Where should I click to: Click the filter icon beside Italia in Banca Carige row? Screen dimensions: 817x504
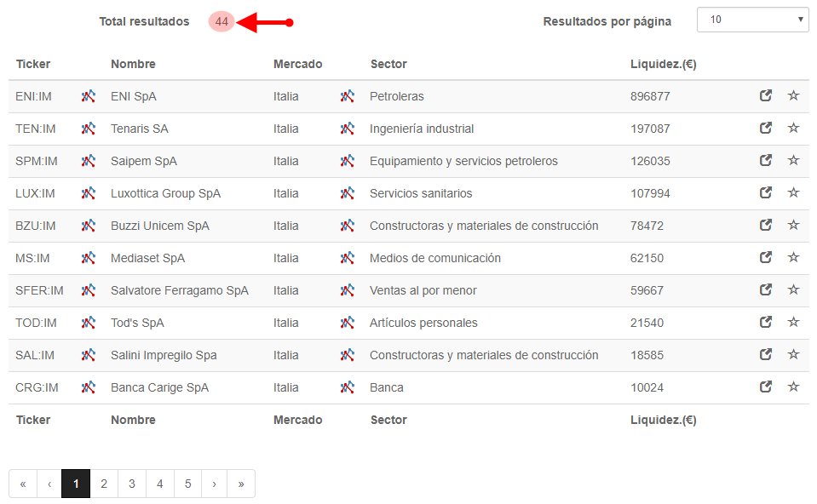347,387
